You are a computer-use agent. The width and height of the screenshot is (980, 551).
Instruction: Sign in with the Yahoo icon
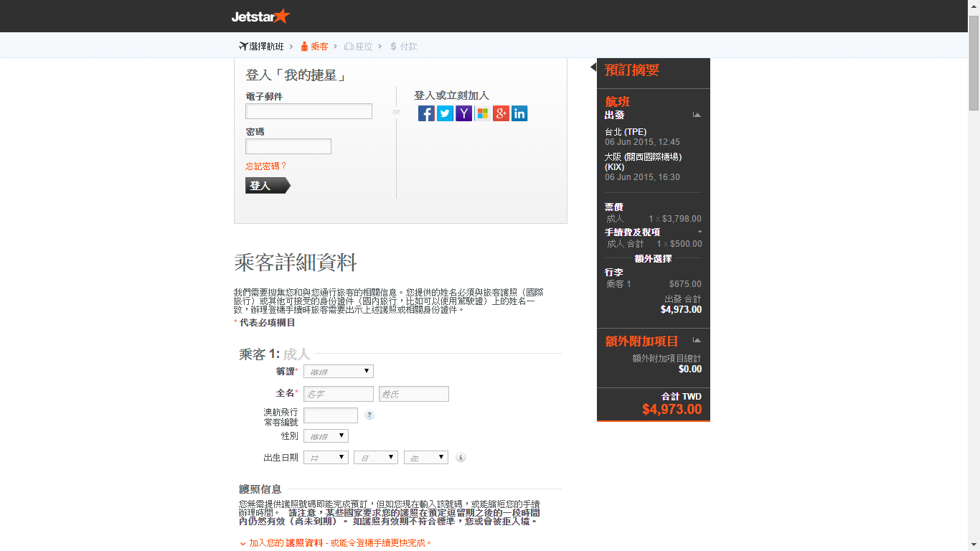point(463,113)
